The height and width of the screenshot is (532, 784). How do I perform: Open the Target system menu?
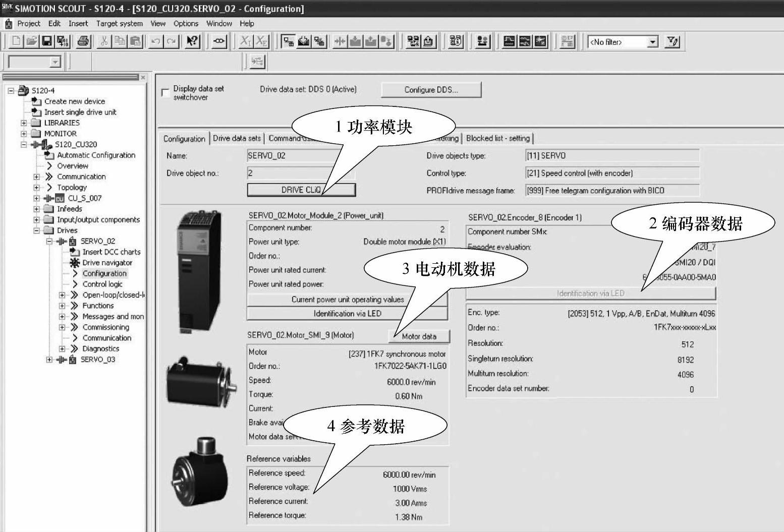click(x=120, y=23)
